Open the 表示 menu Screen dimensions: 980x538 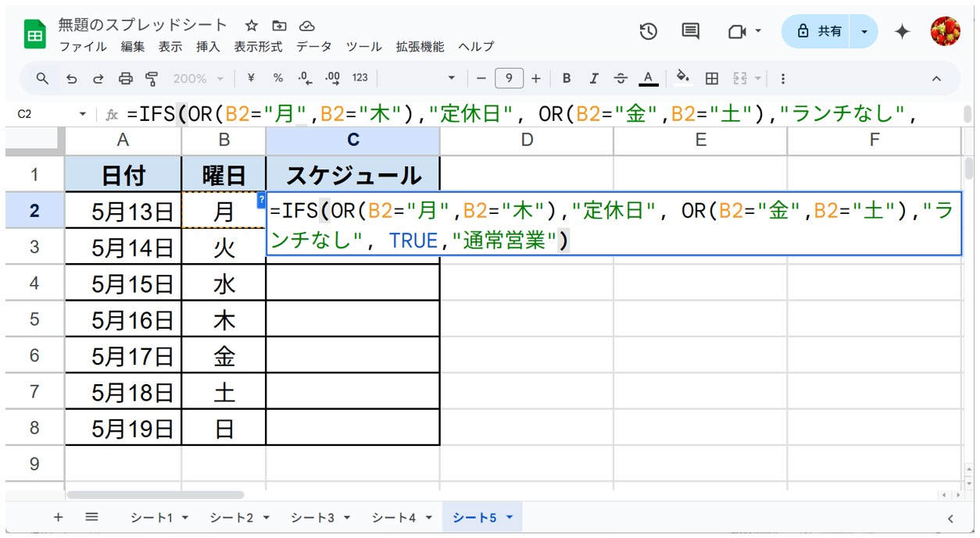point(170,47)
